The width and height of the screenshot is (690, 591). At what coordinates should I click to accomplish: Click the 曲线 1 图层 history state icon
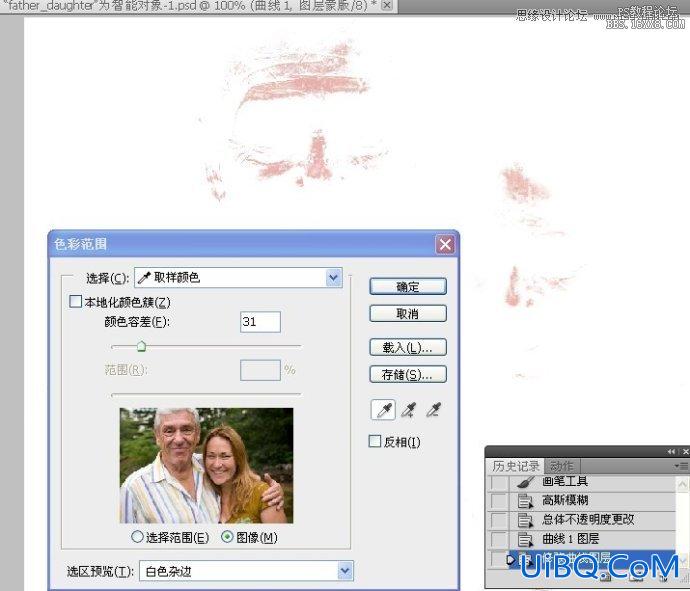[x=525, y=540]
